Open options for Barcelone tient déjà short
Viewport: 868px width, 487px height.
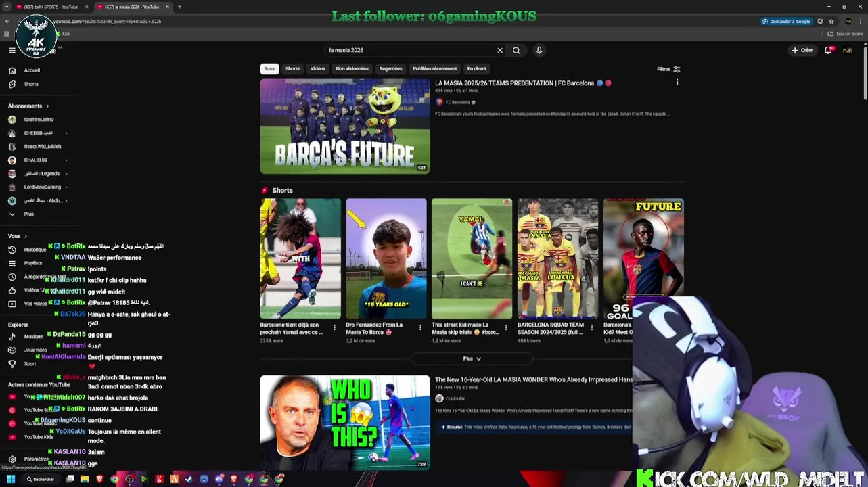click(x=334, y=327)
